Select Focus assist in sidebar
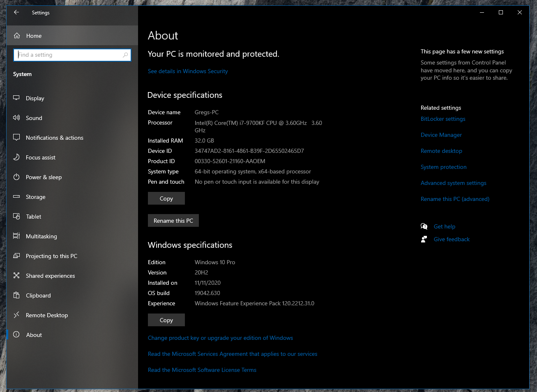537x392 pixels. [x=72, y=157]
